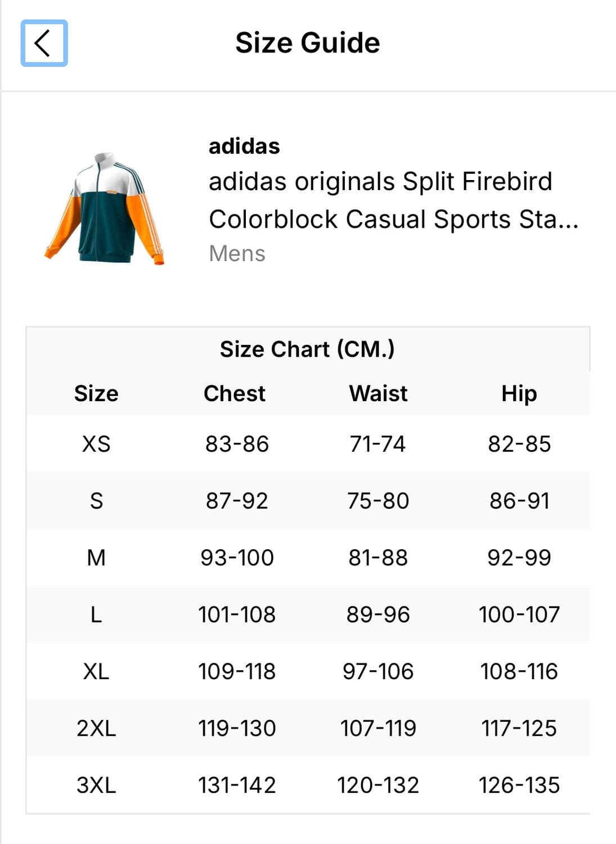Choose the XL size row
This screenshot has width=616, height=844.
(x=308, y=671)
